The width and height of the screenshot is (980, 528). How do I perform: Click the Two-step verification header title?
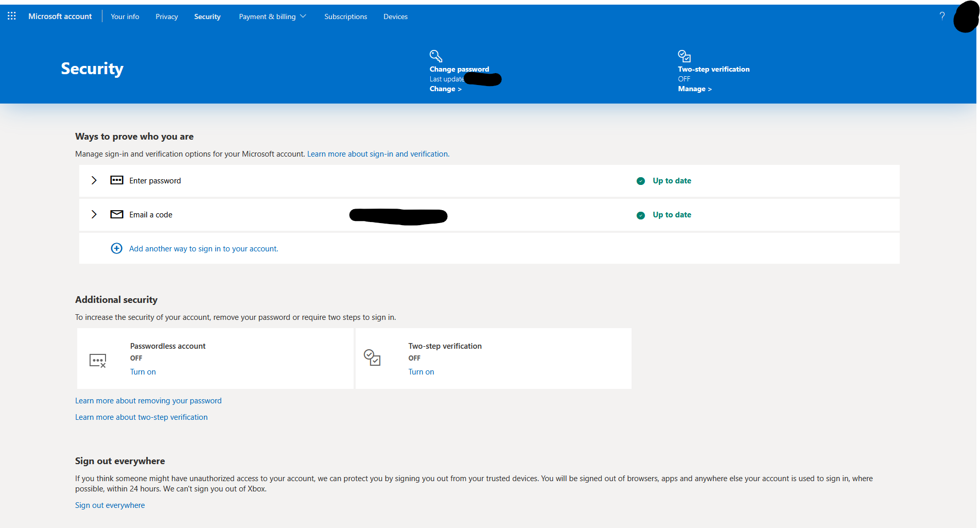[x=714, y=69]
